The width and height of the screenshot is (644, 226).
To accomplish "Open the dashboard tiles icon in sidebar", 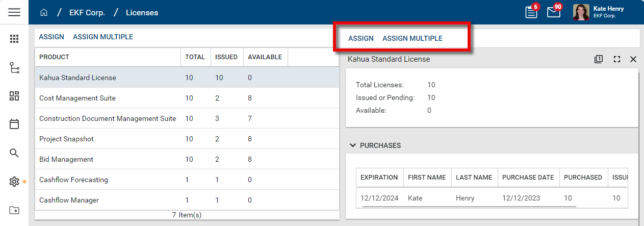I will click(14, 96).
